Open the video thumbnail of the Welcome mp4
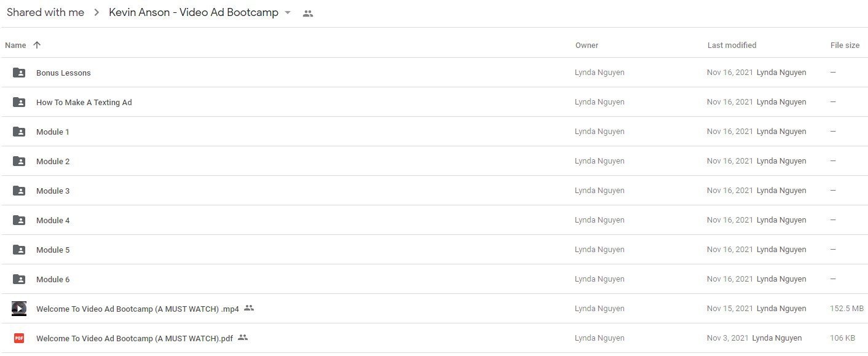868x356 pixels. pos(19,309)
